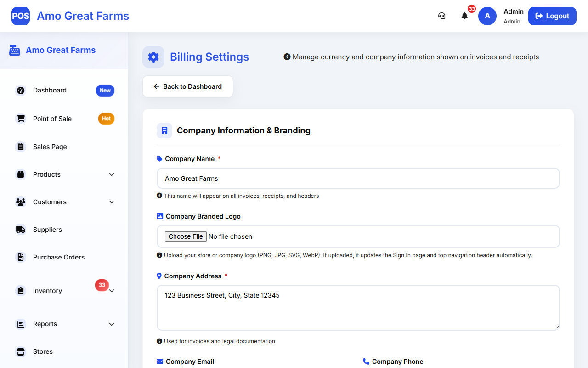Click the red 33 notification badge
Screen dimensions: 588x368
point(472,9)
